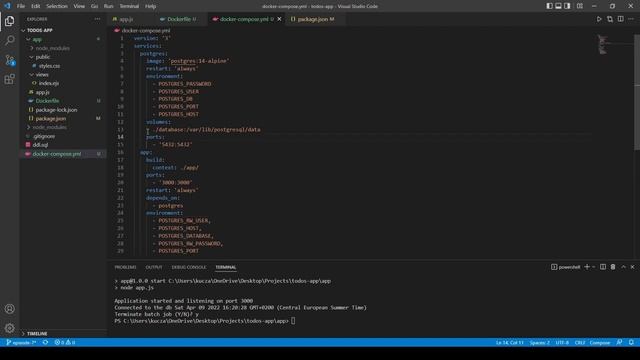Open the Accounts menu icon
This screenshot has width=640, height=360.
point(9,309)
